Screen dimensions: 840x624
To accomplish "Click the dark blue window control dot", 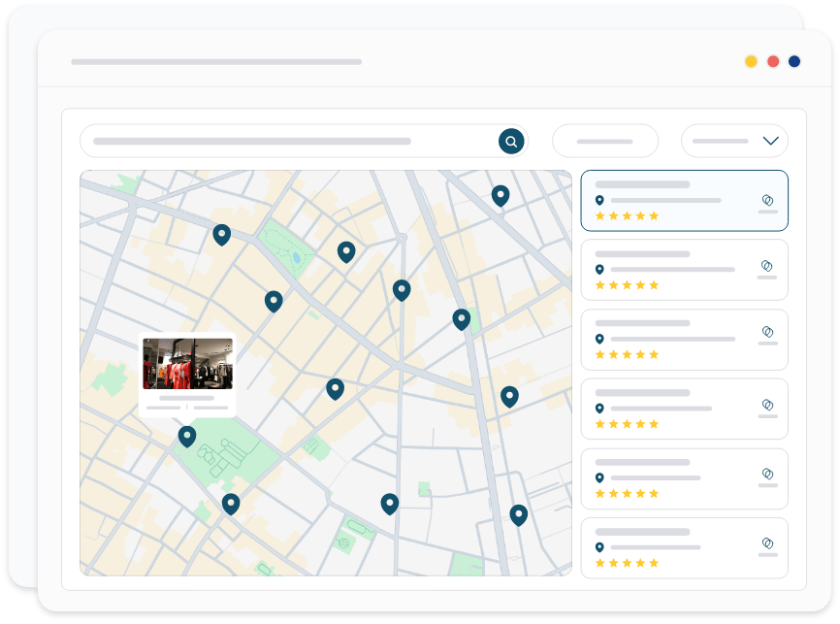I will pos(794,61).
